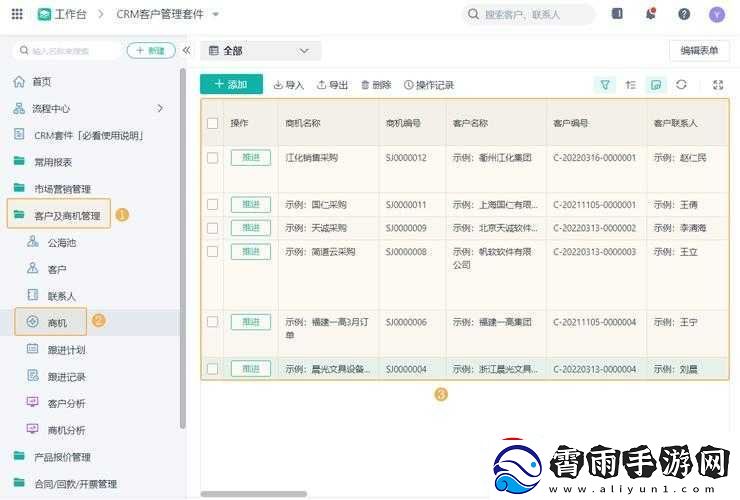The width and height of the screenshot is (740, 500).
Task: Click action button in row SJ0000011
Action: tap(251, 204)
